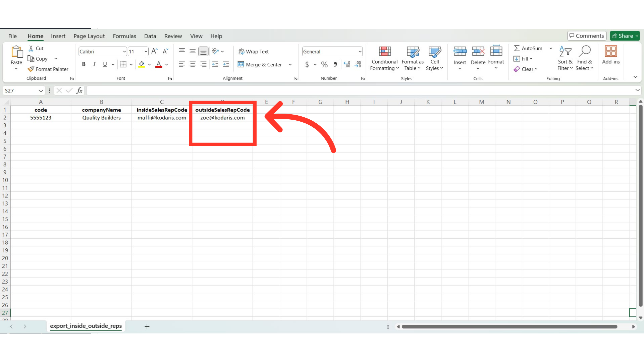644x362 pixels.
Task: Apply the yellow fill color swatch
Action: tap(142, 65)
